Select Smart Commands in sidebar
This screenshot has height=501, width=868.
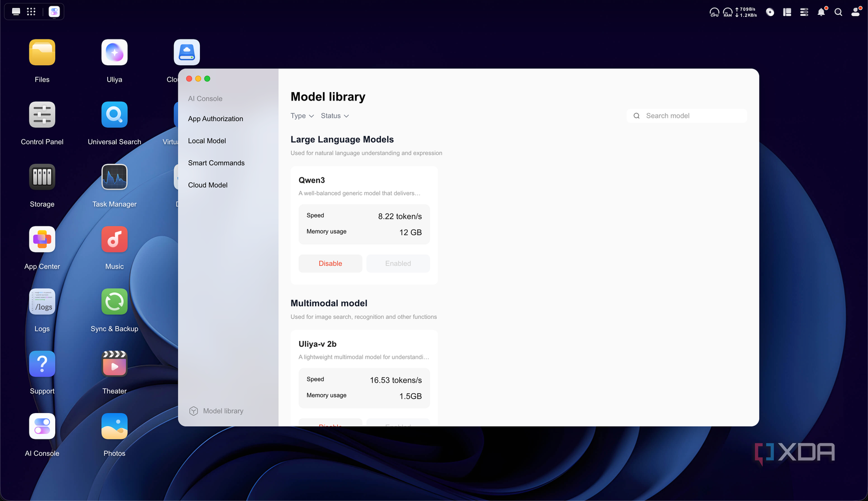tap(216, 163)
